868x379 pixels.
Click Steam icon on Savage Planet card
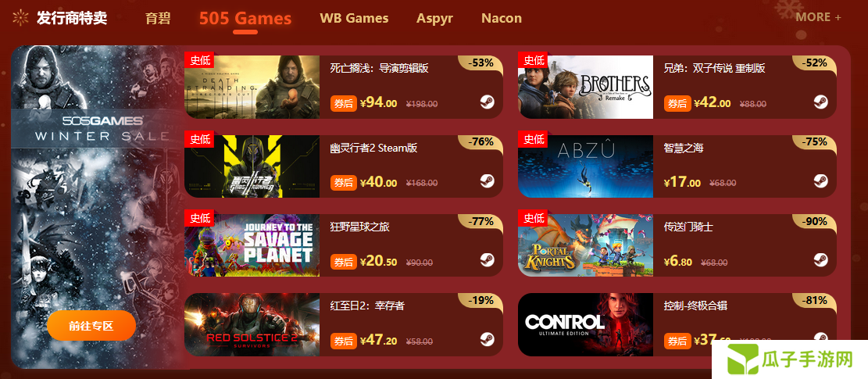pyautogui.click(x=488, y=260)
